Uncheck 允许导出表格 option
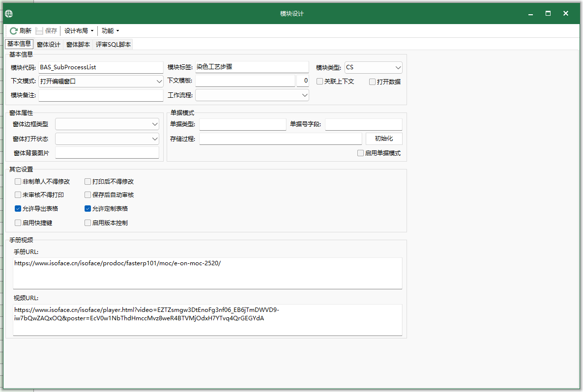This screenshot has width=583, height=392. pyautogui.click(x=18, y=209)
